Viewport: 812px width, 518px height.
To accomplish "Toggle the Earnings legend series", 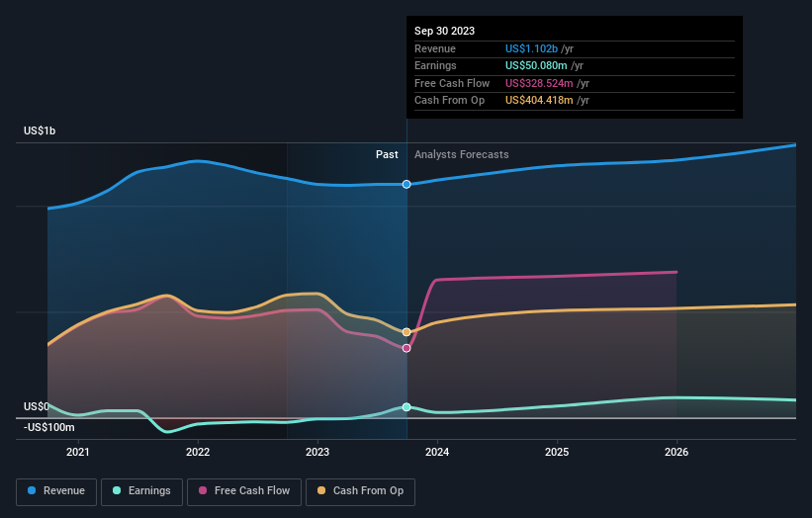I will [141, 491].
